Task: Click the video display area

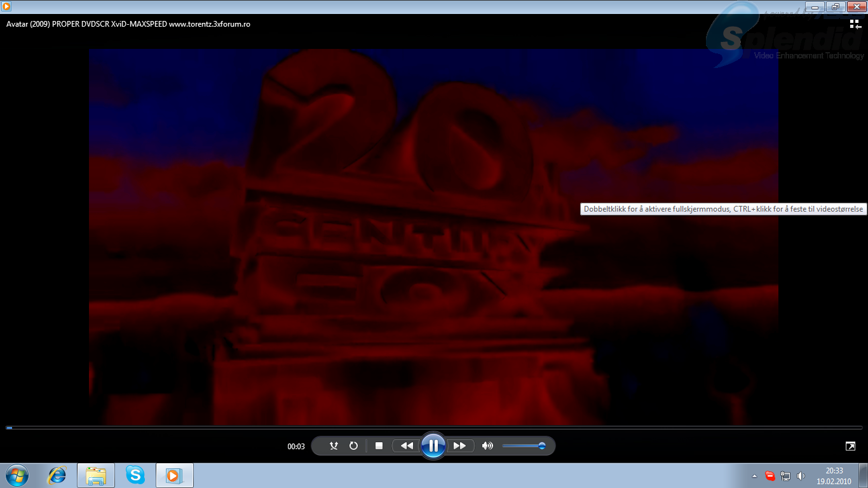Action: tap(433, 237)
